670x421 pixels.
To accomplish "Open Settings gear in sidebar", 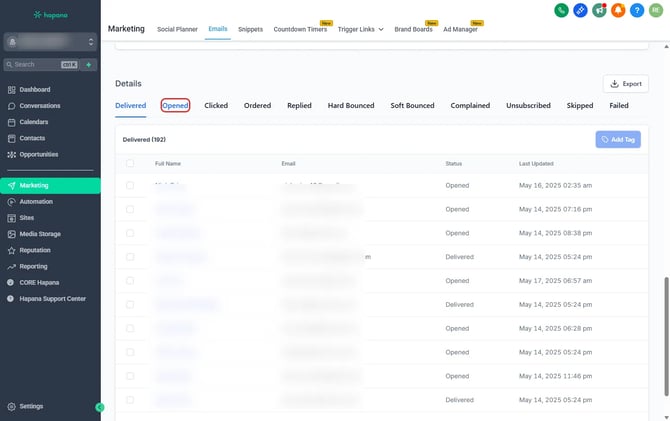I will [x=31, y=406].
